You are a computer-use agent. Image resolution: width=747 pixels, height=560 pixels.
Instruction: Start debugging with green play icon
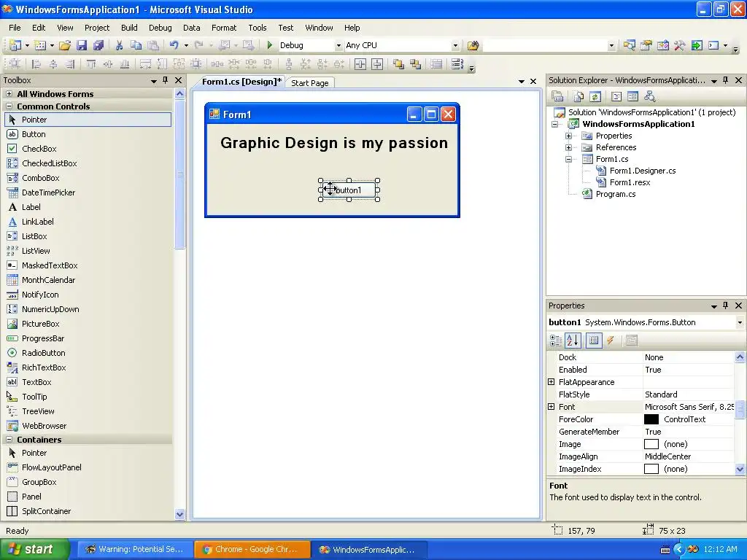tap(270, 45)
